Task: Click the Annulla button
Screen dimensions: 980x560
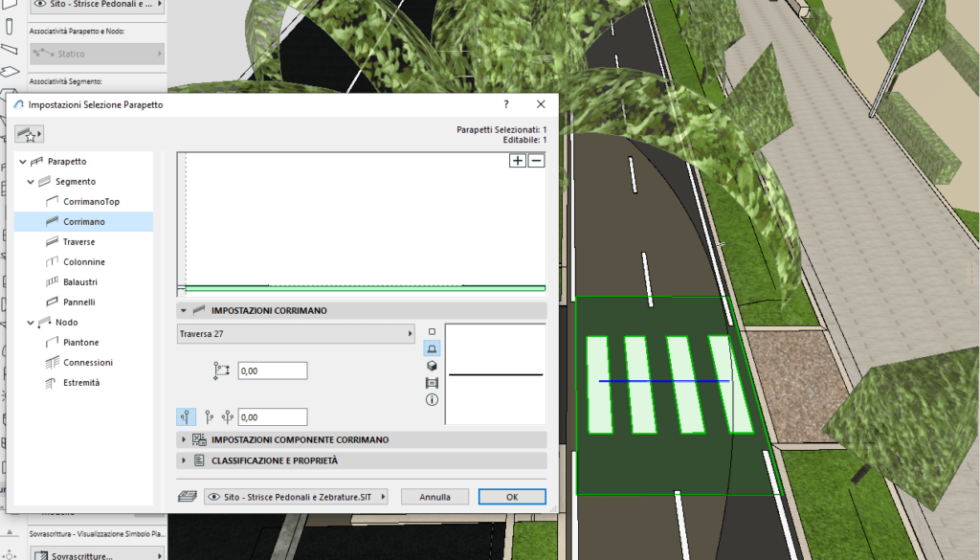Action: (x=434, y=497)
